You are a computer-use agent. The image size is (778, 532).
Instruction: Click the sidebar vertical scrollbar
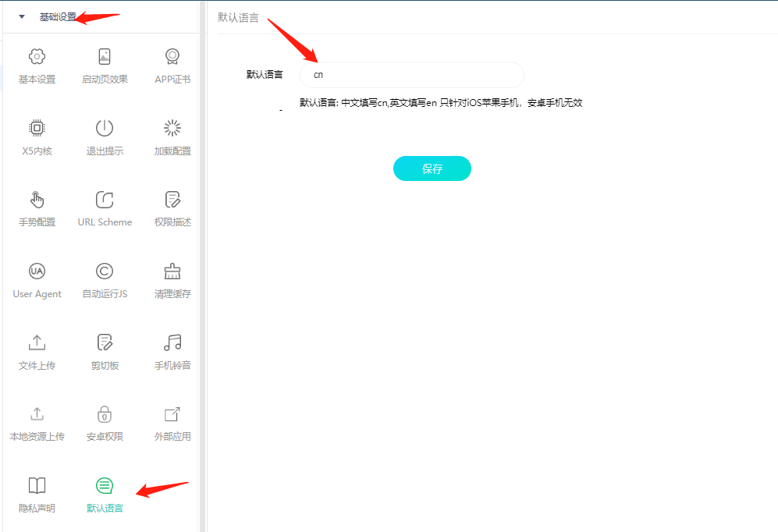(x=202, y=266)
